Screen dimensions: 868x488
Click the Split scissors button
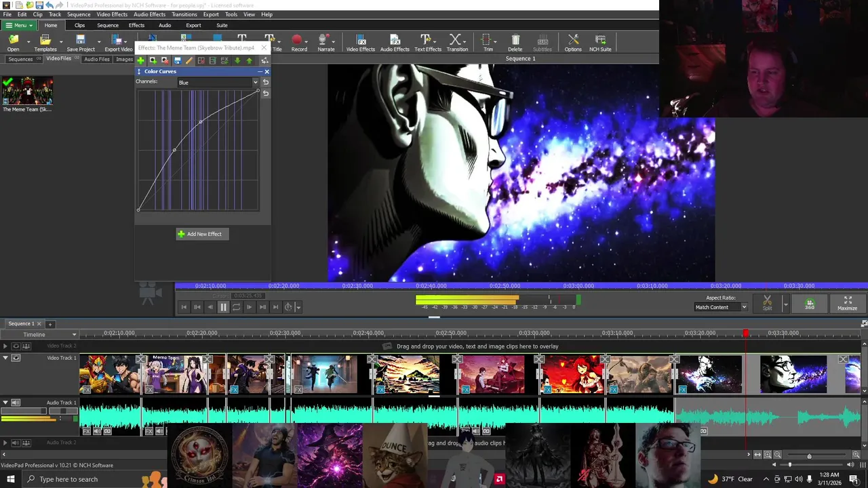pos(767,303)
